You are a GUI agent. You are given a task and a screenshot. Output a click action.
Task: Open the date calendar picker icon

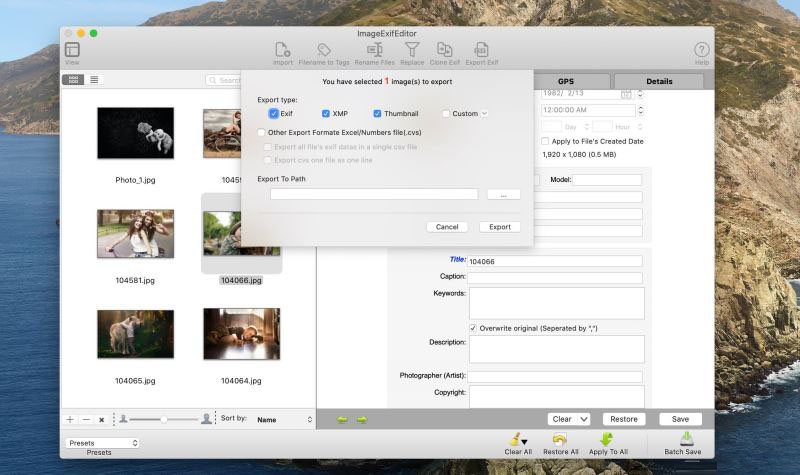click(626, 94)
